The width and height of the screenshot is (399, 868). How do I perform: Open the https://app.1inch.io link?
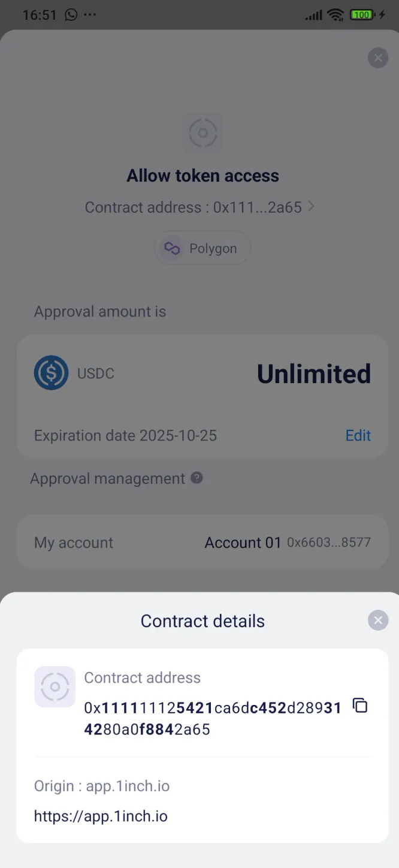101,816
